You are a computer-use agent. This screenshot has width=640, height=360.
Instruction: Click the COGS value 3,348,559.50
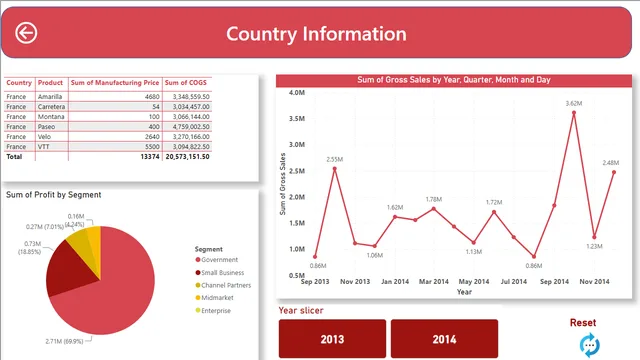pyautogui.click(x=191, y=97)
